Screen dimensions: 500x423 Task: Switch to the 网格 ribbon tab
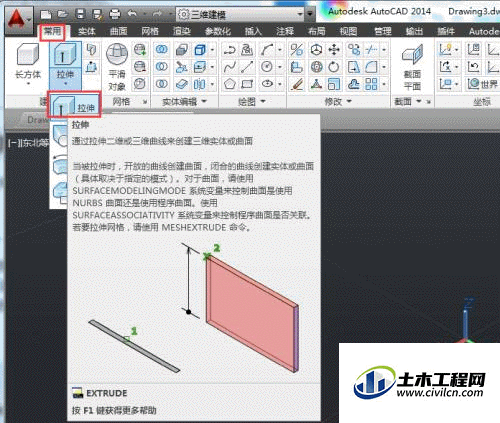pyautogui.click(x=150, y=32)
